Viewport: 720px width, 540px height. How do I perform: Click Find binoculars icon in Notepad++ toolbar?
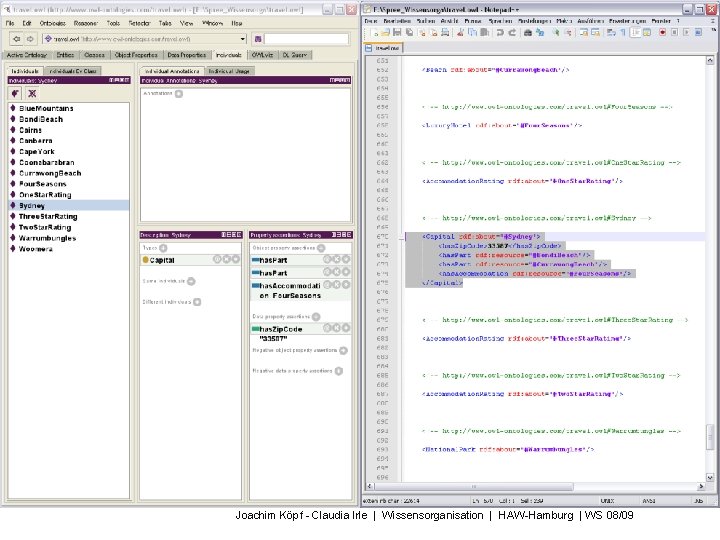pyautogui.click(x=528, y=32)
